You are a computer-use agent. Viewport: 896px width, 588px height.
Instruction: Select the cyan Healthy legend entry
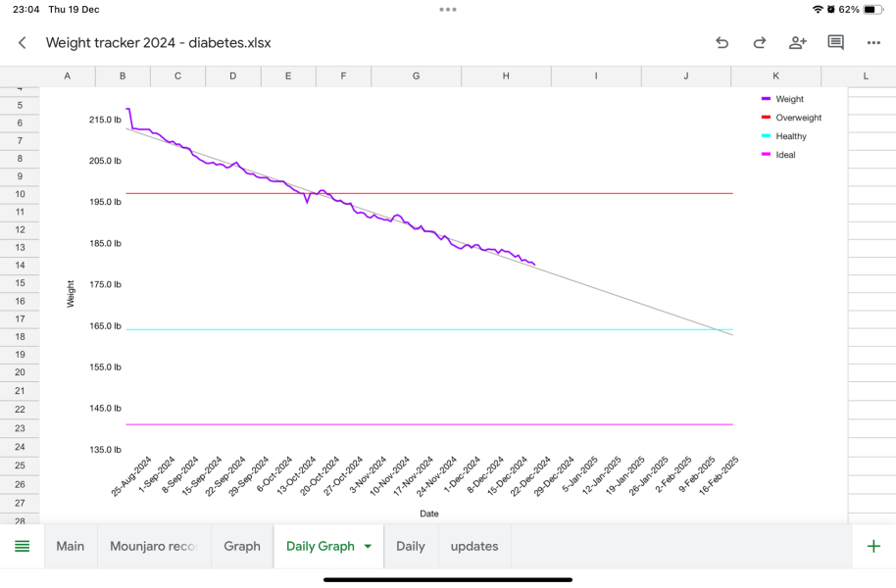click(x=790, y=136)
